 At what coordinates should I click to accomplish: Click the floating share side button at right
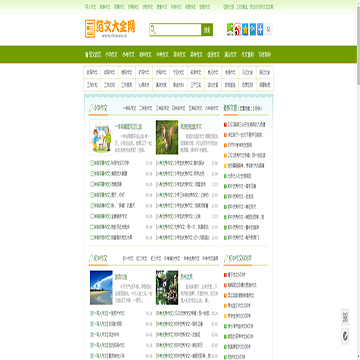pyautogui.click(x=345, y=317)
